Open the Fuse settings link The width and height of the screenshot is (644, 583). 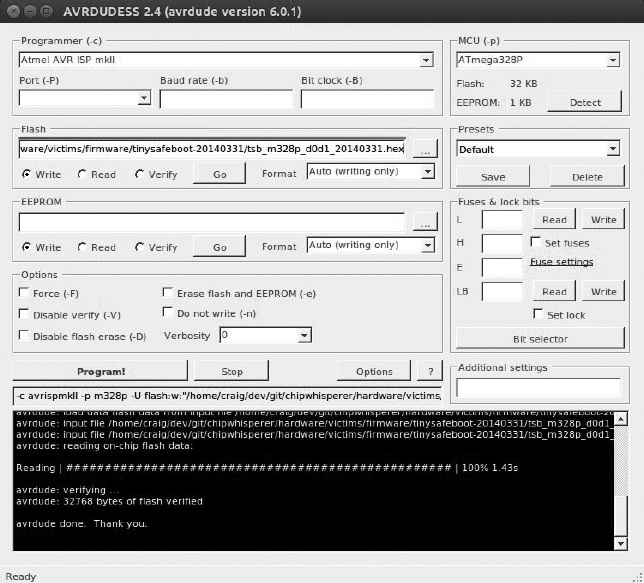pyautogui.click(x=561, y=262)
